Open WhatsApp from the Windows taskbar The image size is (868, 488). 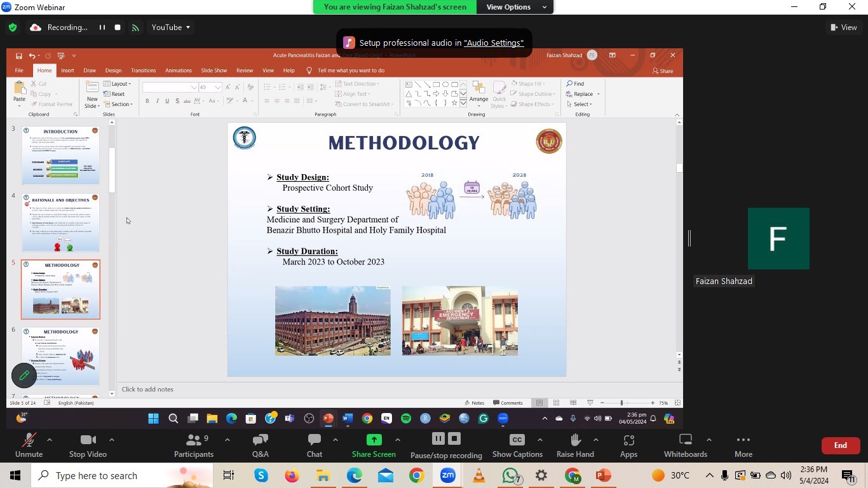tap(510, 475)
